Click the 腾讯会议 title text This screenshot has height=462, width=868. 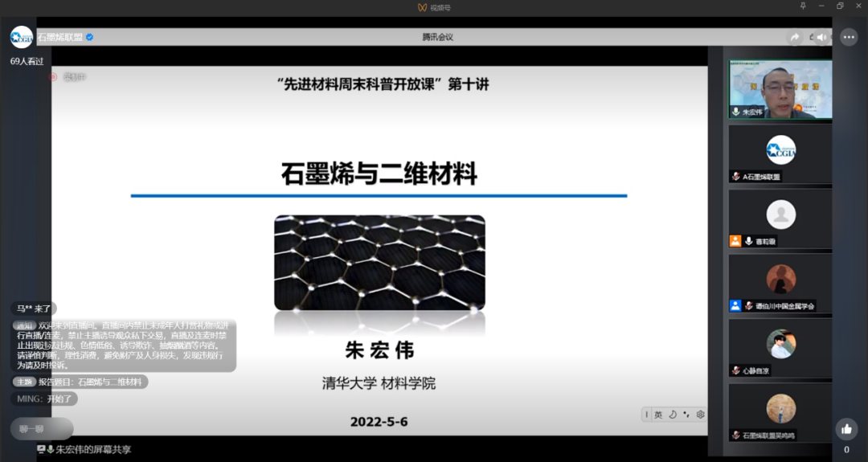pos(438,37)
